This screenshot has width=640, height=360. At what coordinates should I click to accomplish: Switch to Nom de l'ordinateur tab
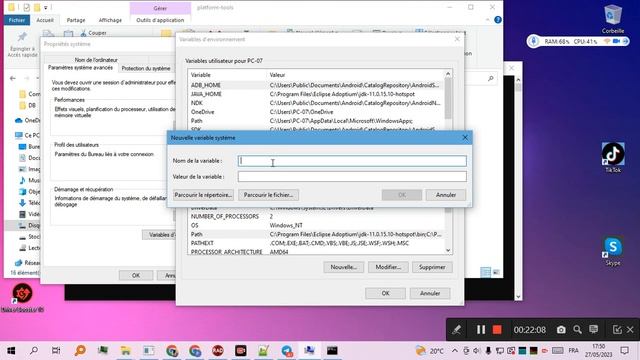pyautogui.click(x=96, y=60)
